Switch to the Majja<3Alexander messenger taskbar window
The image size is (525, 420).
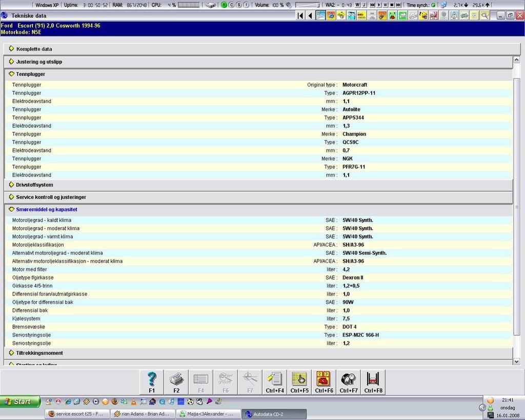pos(208,414)
